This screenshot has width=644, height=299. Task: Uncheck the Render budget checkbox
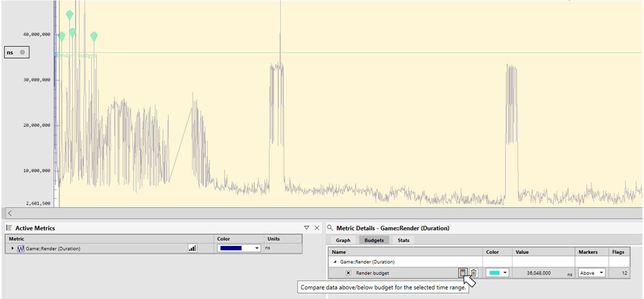pos(348,273)
